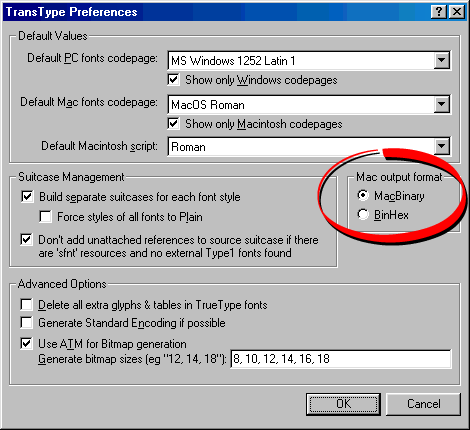The width and height of the screenshot is (470, 430).
Task: Click the title bar help question mark icon
Action: [439, 12]
